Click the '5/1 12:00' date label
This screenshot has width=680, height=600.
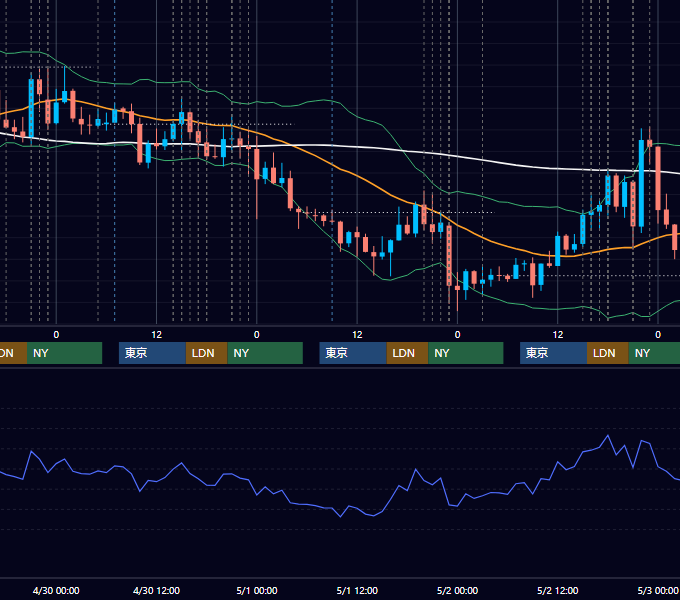pos(357,590)
